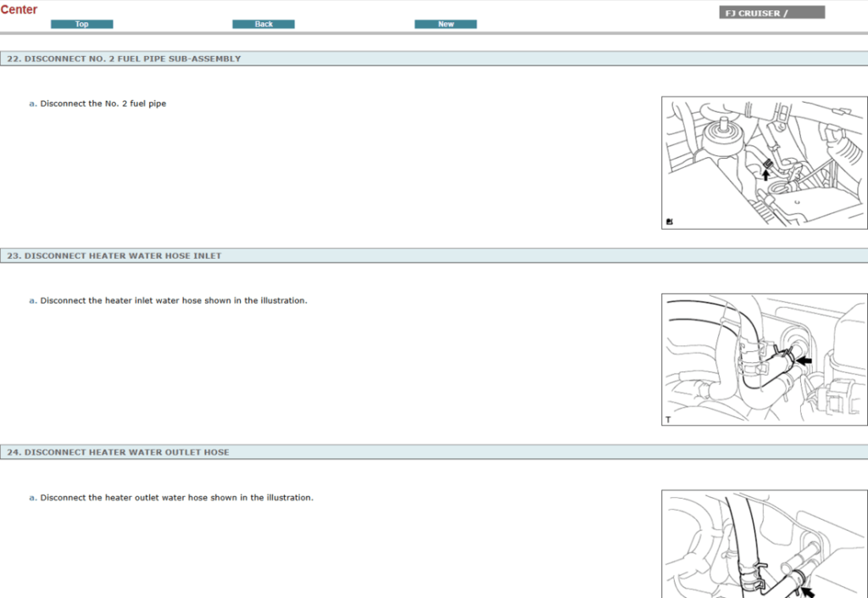Click the arrow pointing to fuel pipe clip
This screenshot has height=598, width=868.
pos(767,174)
